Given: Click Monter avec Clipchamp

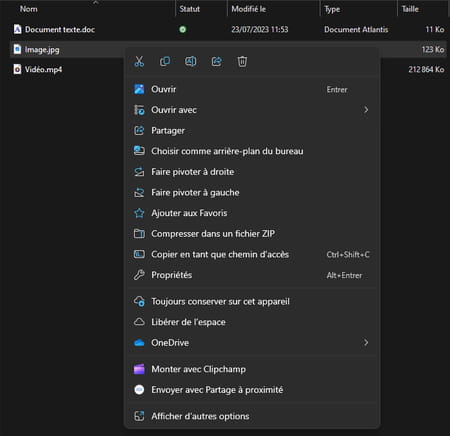Looking at the screenshot, I should (x=252, y=369).
